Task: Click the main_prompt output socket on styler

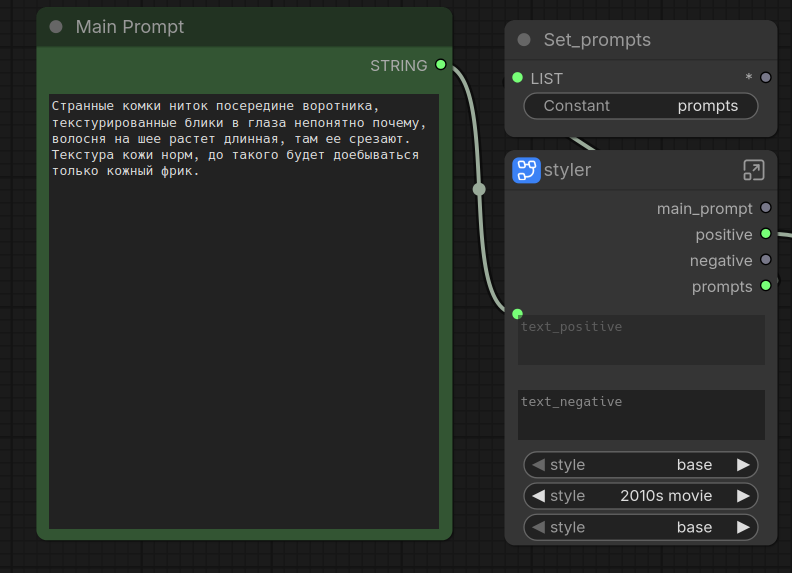Action: 766,208
